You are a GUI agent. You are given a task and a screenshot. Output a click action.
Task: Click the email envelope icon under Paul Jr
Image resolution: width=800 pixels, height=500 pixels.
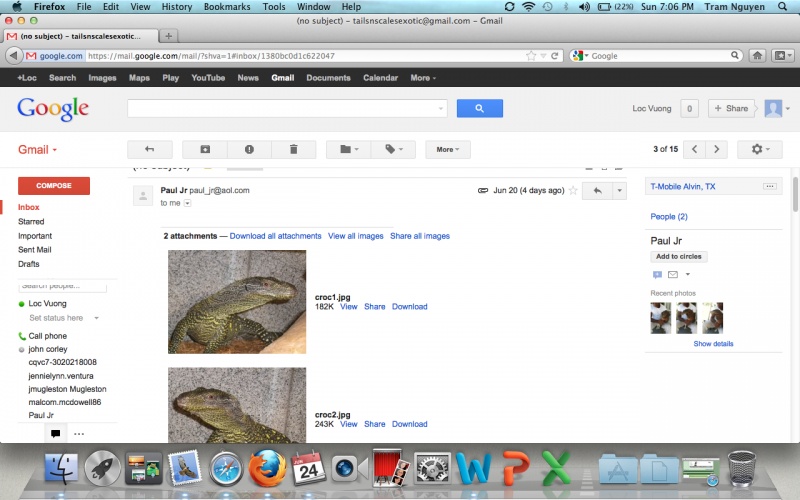(x=673, y=274)
